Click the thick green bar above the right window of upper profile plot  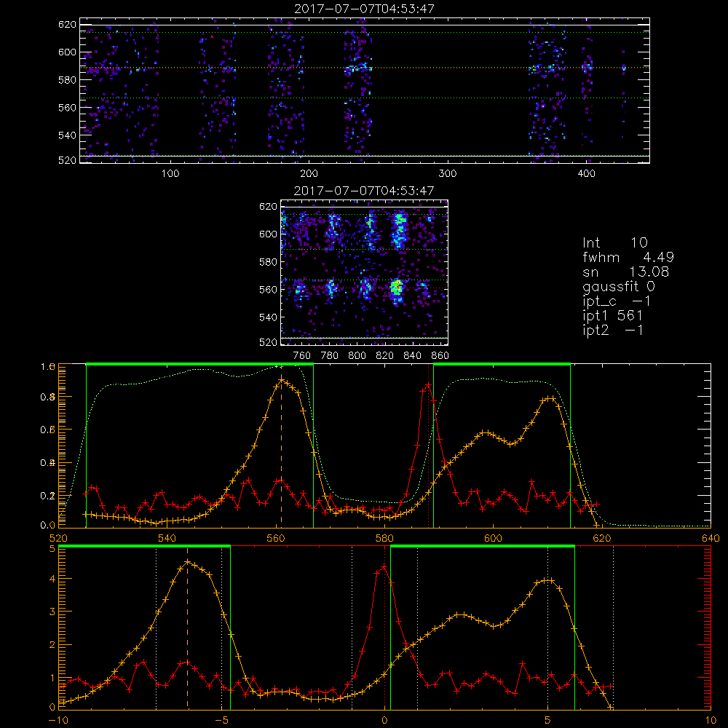[502, 364]
